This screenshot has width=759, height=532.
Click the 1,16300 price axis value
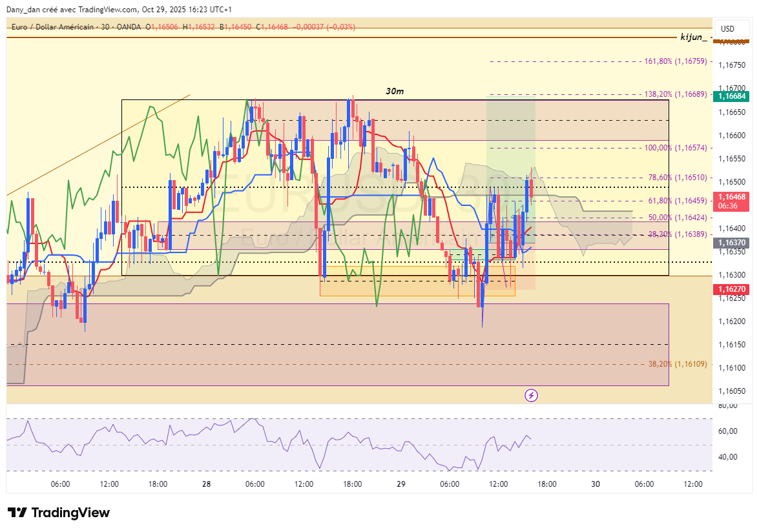click(732, 275)
